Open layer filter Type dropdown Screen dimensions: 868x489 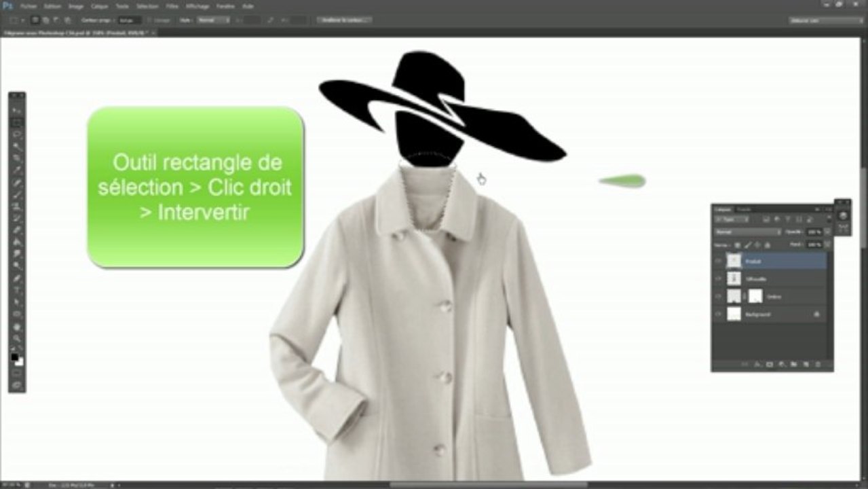coord(732,219)
